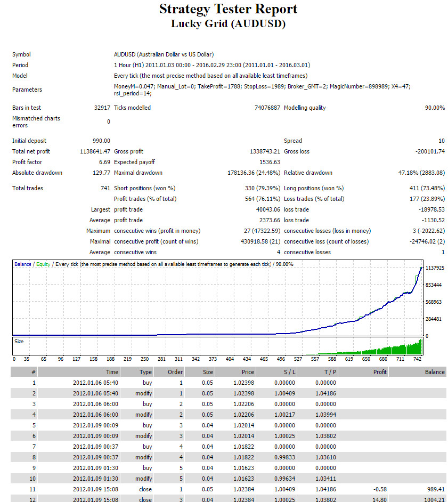Click the green 'Equity' legend label

43,264
